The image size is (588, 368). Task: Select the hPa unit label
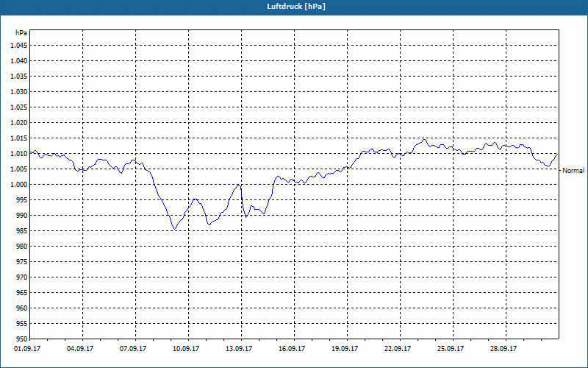[x=21, y=33]
